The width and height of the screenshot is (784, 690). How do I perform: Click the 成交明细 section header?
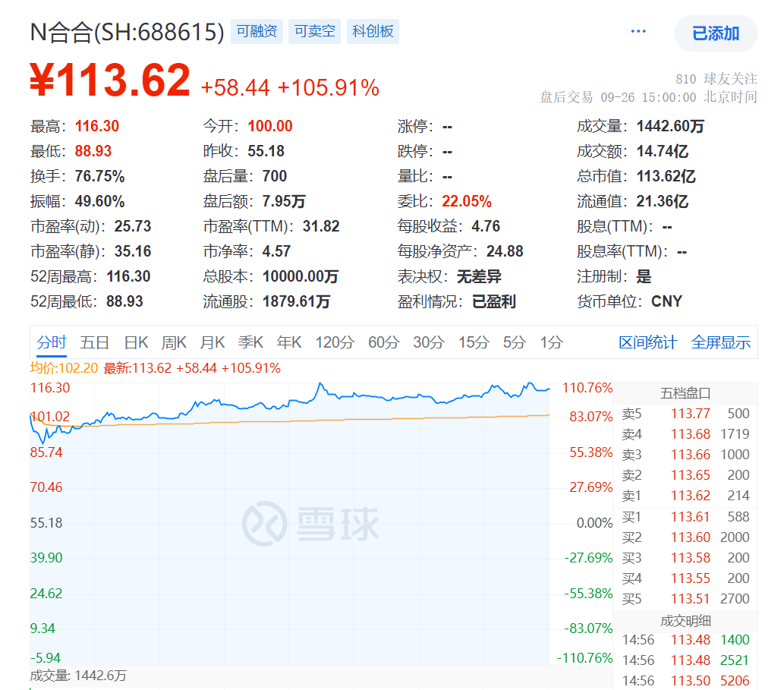[685, 620]
